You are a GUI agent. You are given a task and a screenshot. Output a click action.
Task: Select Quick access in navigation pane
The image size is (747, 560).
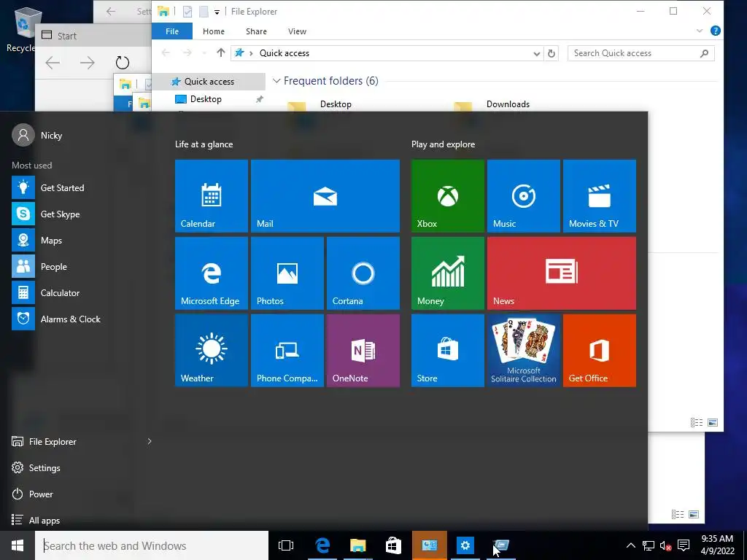coord(209,82)
